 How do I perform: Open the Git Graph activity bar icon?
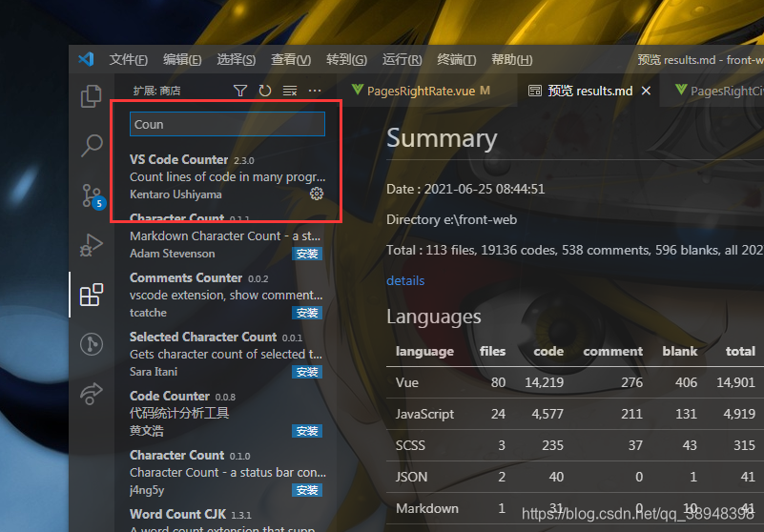click(x=92, y=344)
